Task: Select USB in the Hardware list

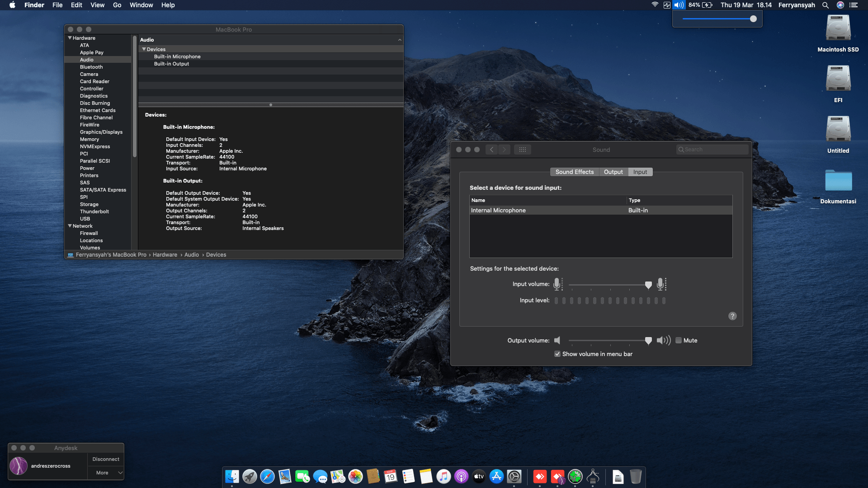Action: pos(85,219)
